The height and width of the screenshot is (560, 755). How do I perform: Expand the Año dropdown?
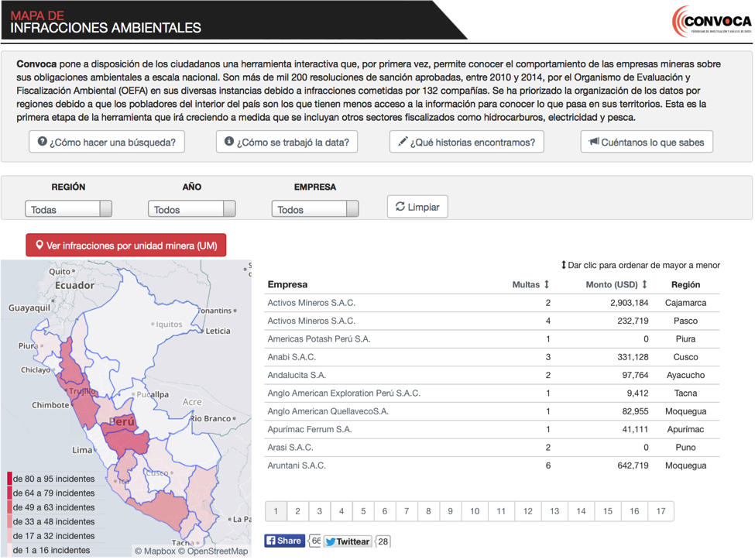191,209
